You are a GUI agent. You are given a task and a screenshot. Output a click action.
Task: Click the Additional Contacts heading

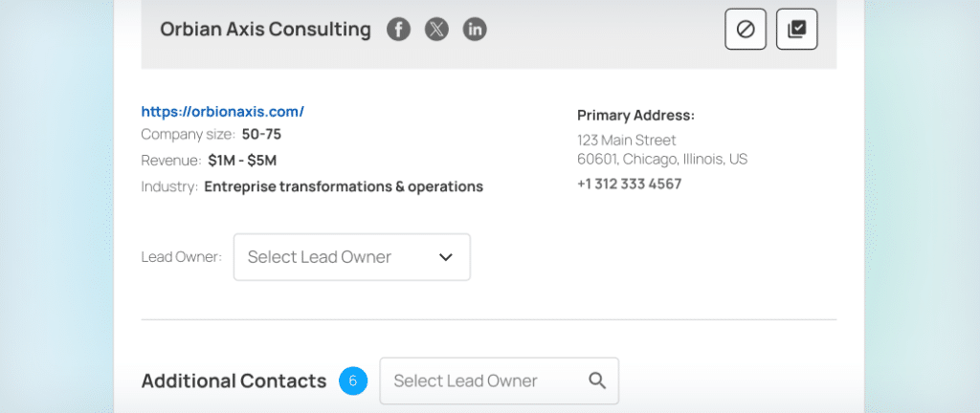click(x=234, y=380)
